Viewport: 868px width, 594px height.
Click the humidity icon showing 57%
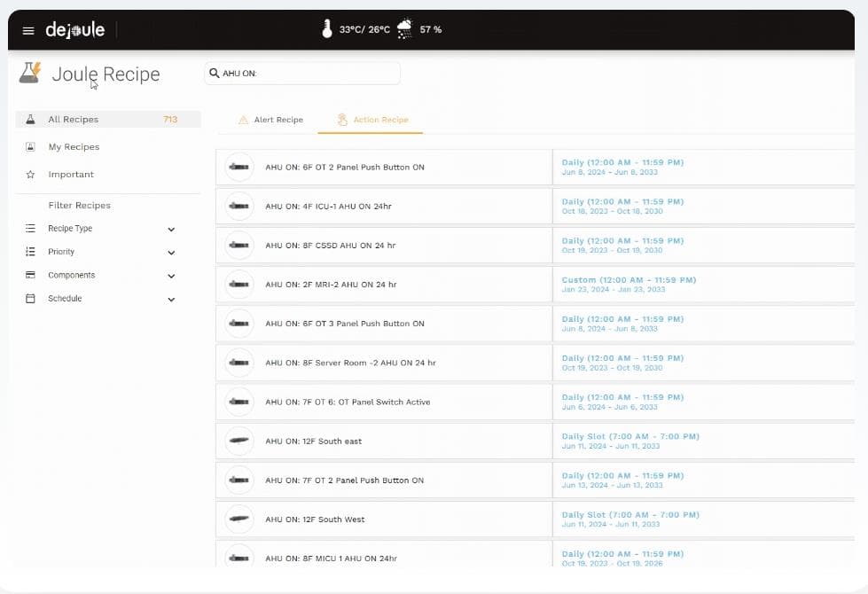tap(404, 28)
